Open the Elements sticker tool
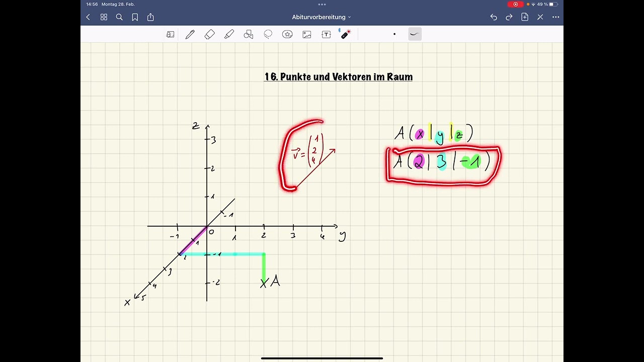This screenshot has width=644, height=362. click(287, 34)
